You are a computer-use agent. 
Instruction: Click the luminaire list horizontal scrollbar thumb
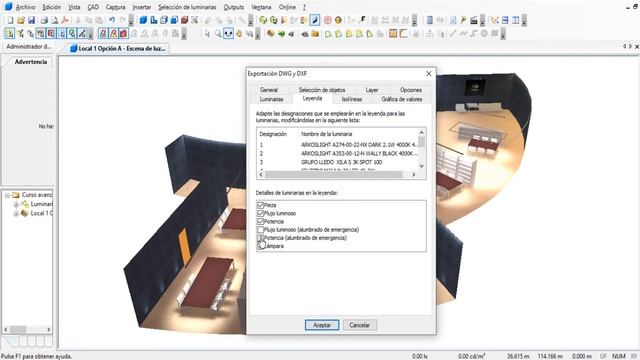(334, 174)
